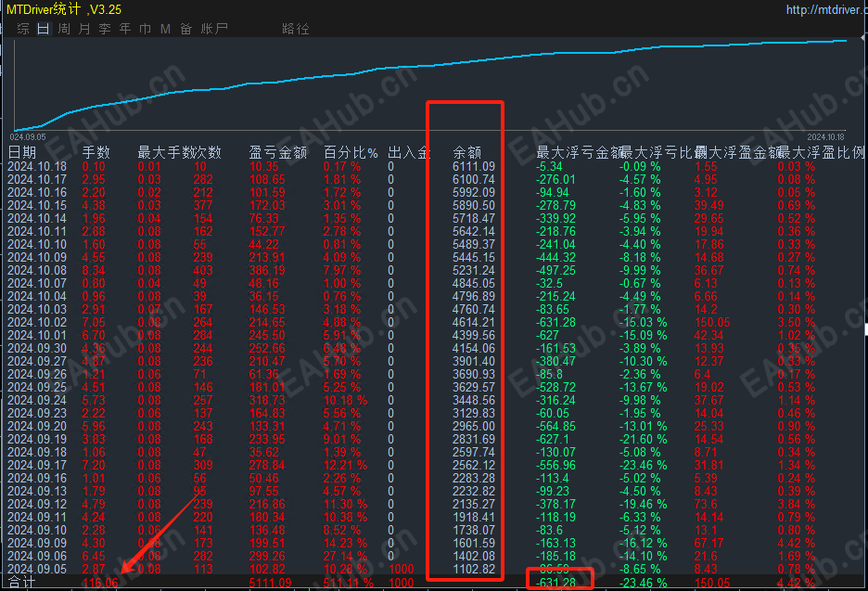The height and width of the screenshot is (591, 868).
Task: Click profit amount 318.73 in 2024.09.24 row
Action: point(267,400)
